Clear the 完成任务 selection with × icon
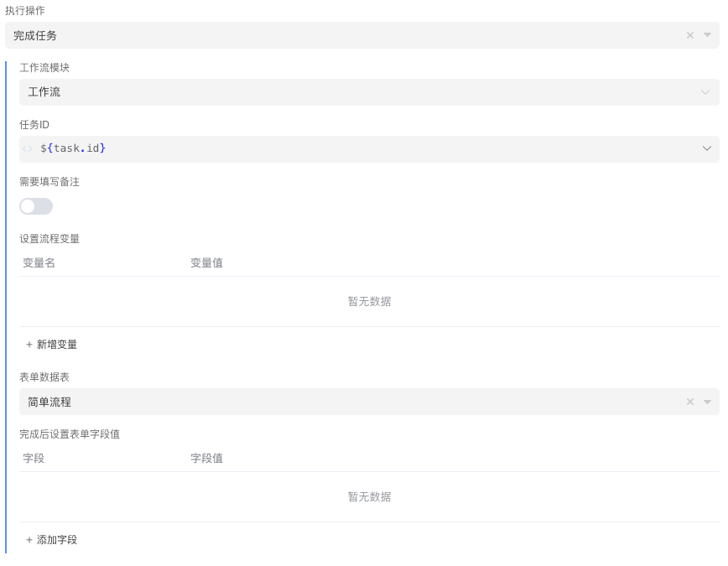This screenshot has width=728, height=566. coord(690,35)
